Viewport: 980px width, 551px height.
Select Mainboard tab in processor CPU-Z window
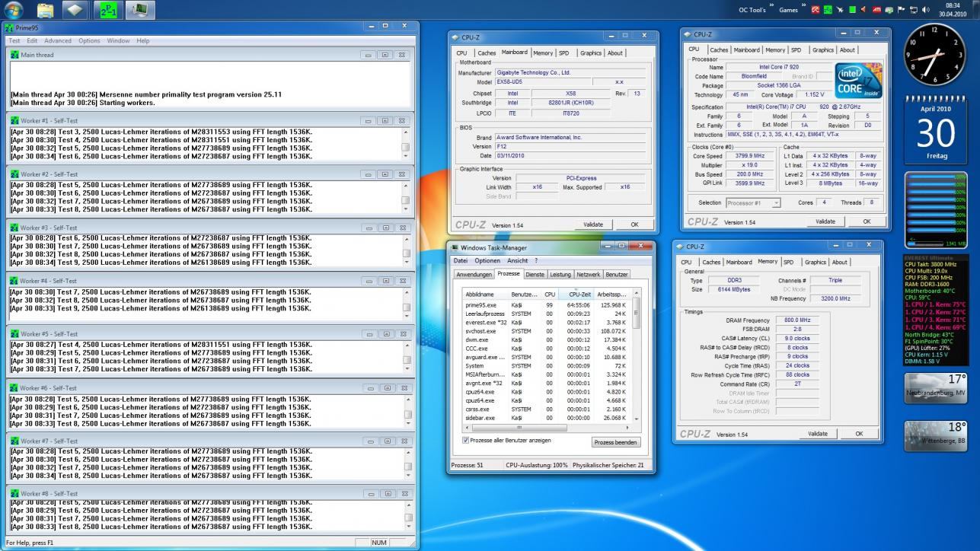click(746, 50)
